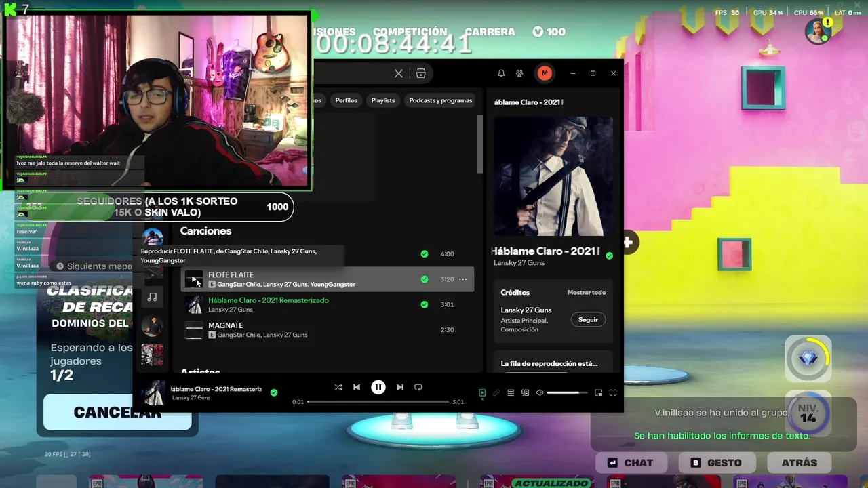Open the ACTUALIZADO game tile
This screenshot has height=488, width=868.
tap(536, 481)
